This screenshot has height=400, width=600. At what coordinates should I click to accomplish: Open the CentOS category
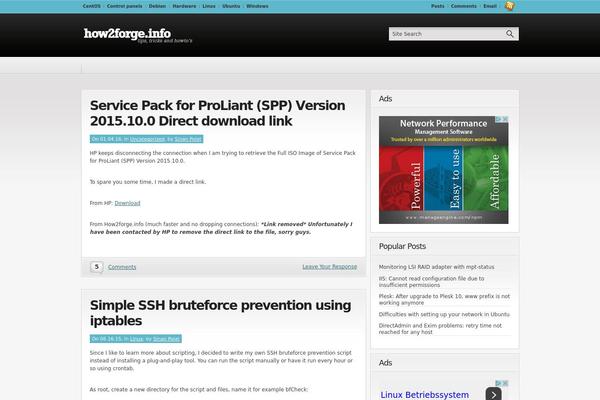(x=92, y=6)
